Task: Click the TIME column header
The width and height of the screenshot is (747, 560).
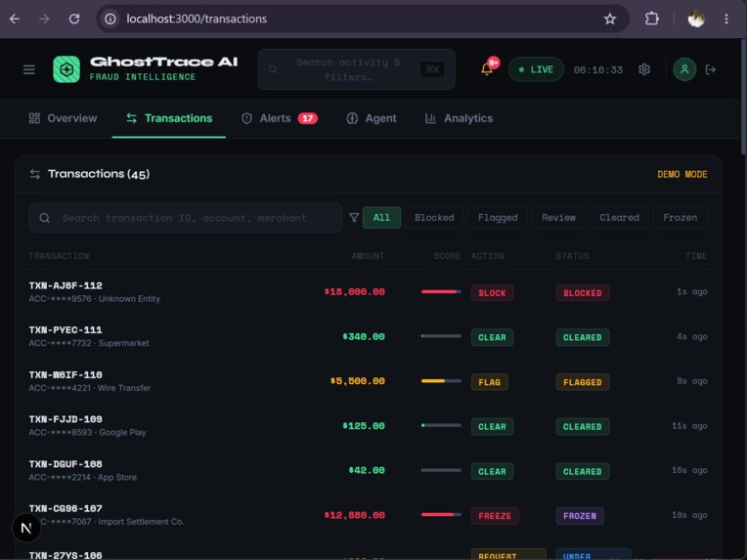Action: click(x=696, y=256)
